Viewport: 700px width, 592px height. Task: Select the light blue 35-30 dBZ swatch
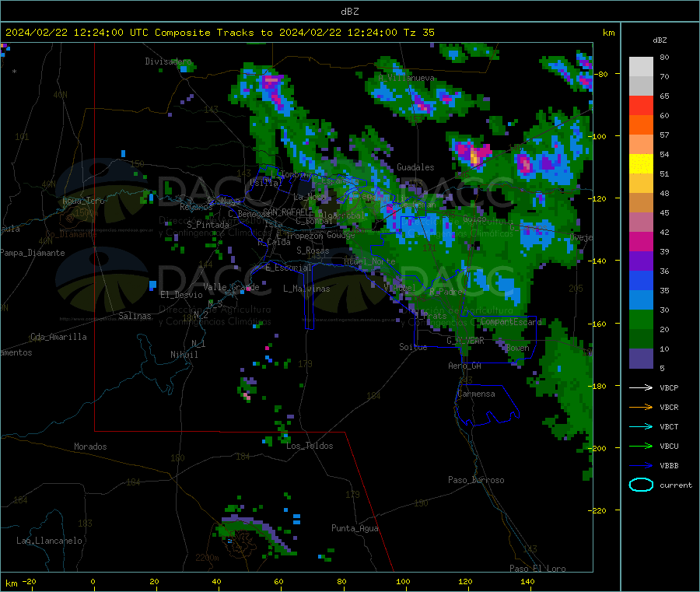(x=641, y=300)
